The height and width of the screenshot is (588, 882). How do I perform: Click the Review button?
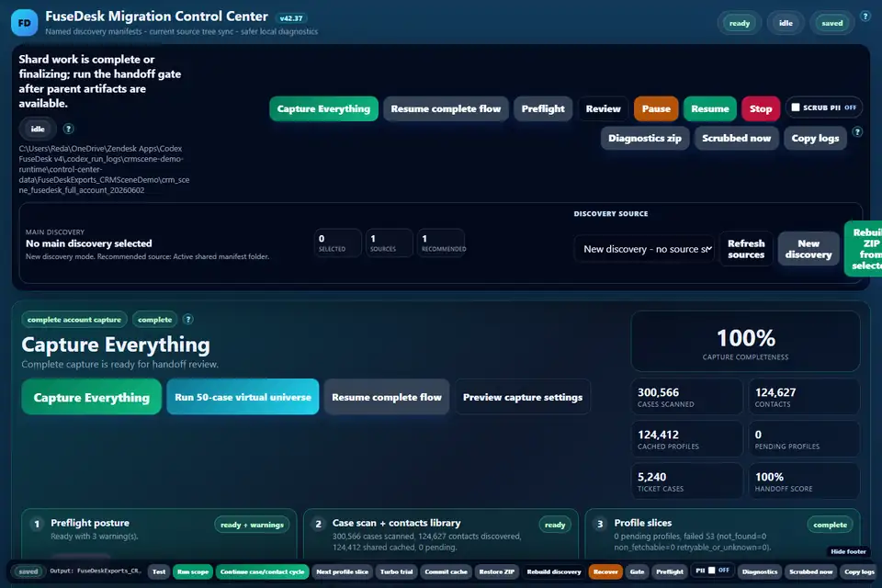(603, 108)
